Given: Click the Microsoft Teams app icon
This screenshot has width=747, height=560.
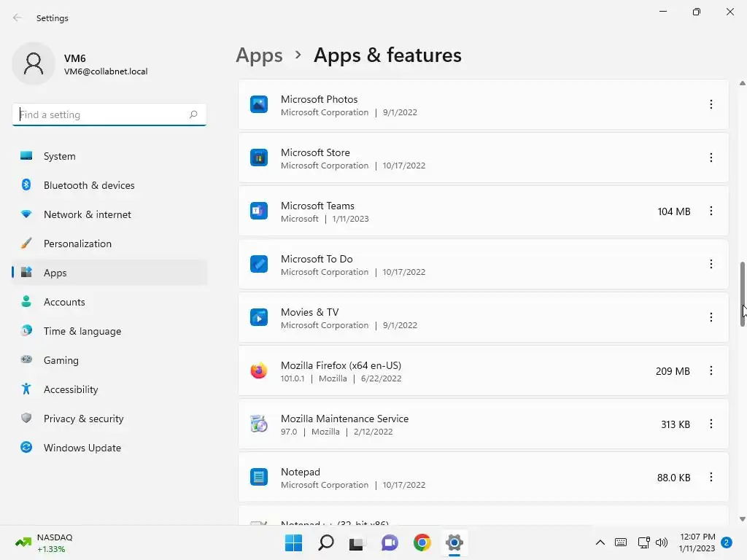Looking at the screenshot, I should [259, 211].
